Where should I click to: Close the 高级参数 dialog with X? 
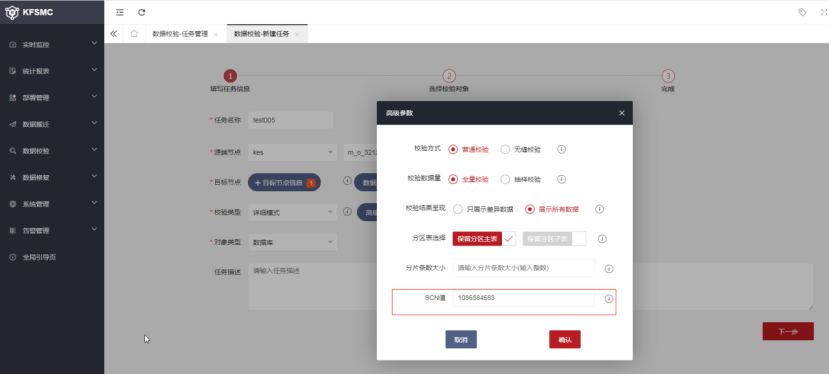pyautogui.click(x=622, y=113)
